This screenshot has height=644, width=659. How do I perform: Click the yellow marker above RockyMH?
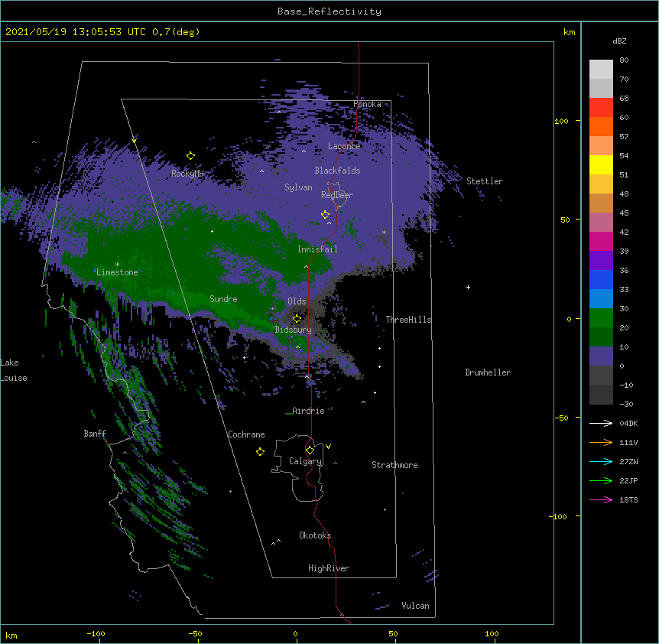[190, 155]
